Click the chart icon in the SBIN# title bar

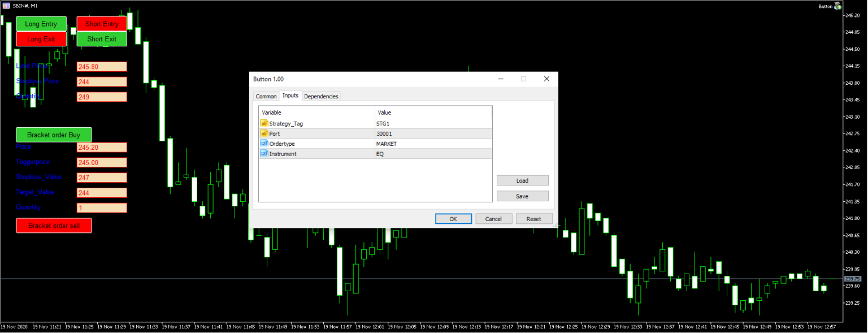pyautogui.click(x=6, y=6)
